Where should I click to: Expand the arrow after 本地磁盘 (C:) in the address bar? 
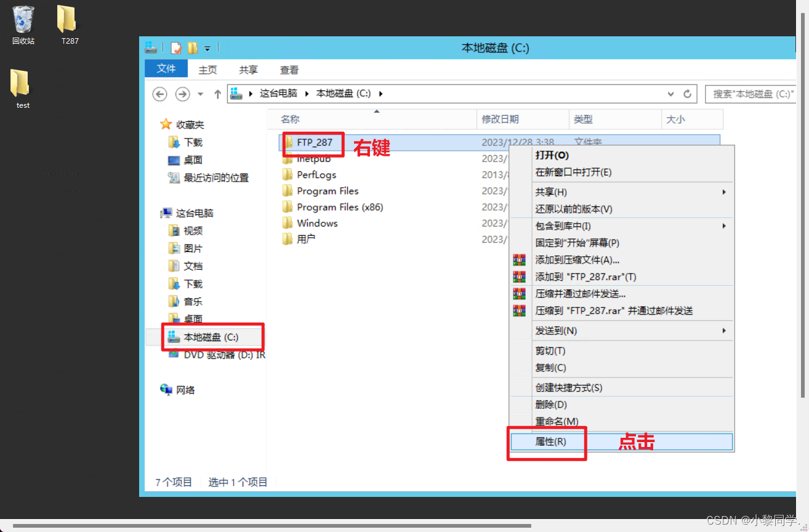[380, 94]
